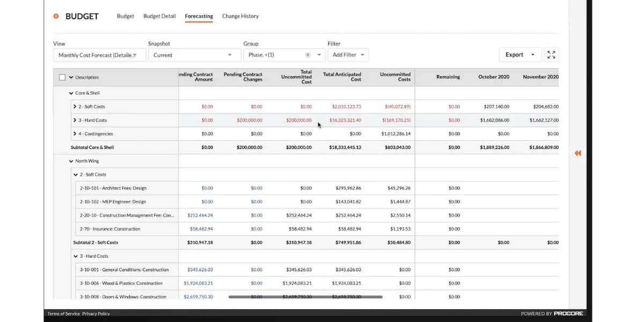Image resolution: width=644 pixels, height=322 pixels.
Task: Click the $207,140.00 October 2020 cell
Action: pos(496,107)
